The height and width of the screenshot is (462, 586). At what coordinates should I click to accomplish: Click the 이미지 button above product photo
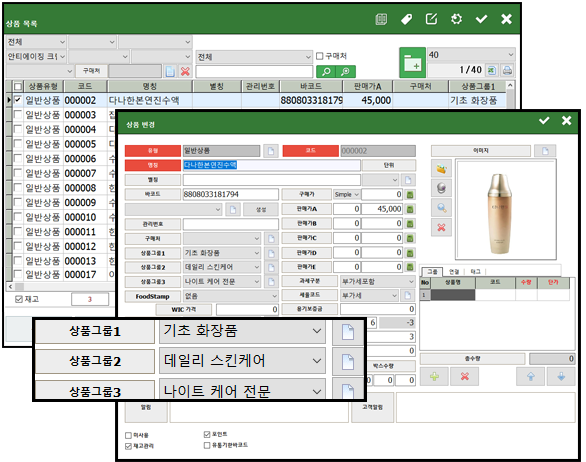point(481,151)
